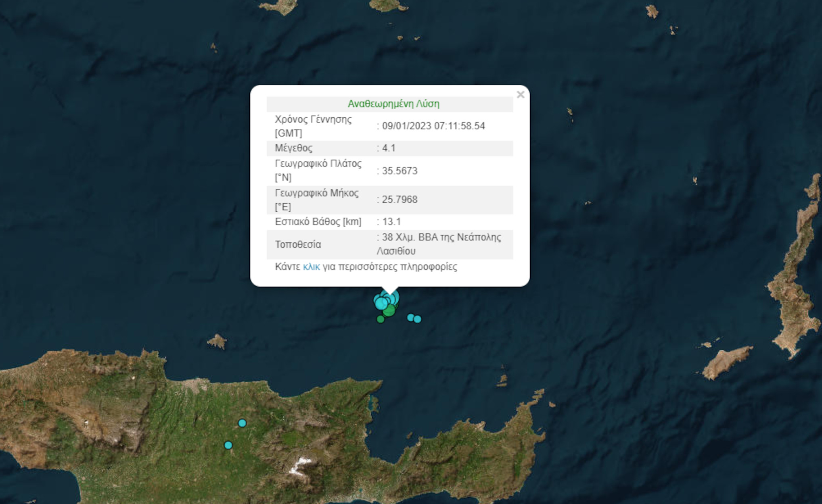The image size is (822, 504).
Task: Close the earthquake info popup
Action: (520, 95)
